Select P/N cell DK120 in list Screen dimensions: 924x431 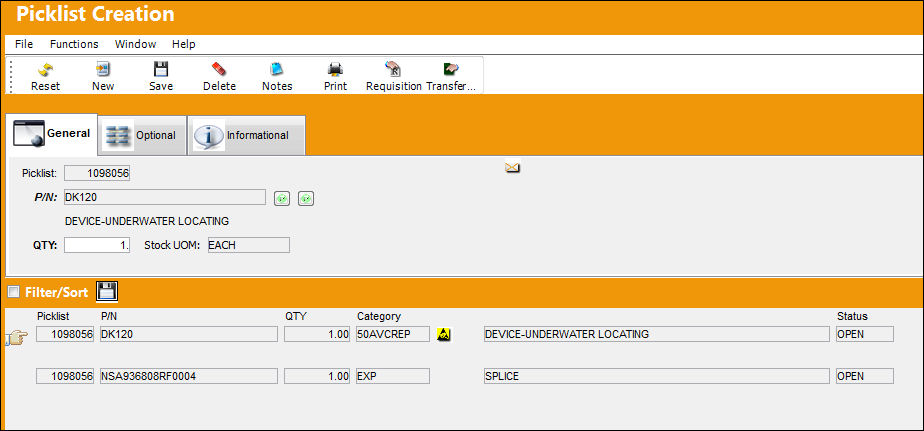(x=189, y=334)
